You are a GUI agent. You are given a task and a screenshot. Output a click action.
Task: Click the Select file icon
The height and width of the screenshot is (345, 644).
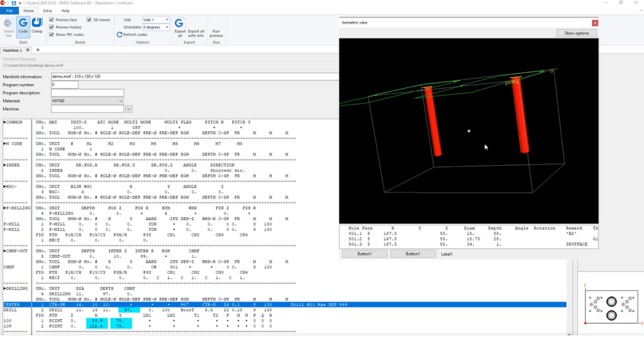[x=9, y=27]
